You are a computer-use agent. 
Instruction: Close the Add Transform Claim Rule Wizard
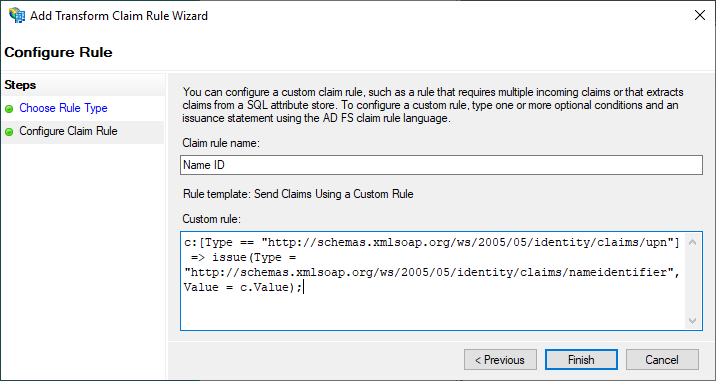[x=699, y=15]
